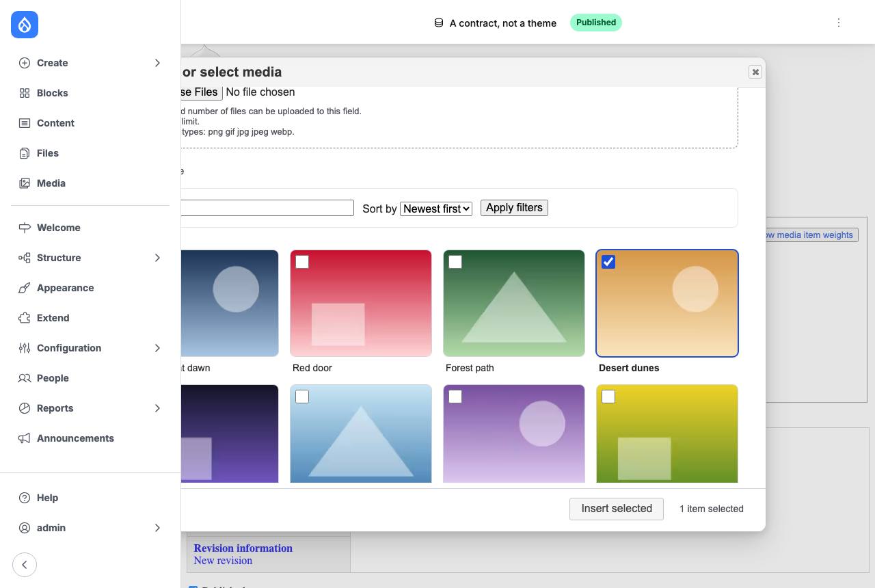Click the Files document icon

tap(25, 153)
